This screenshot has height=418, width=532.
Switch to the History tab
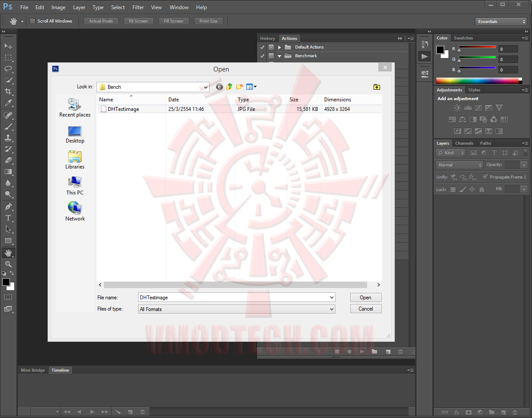point(268,38)
